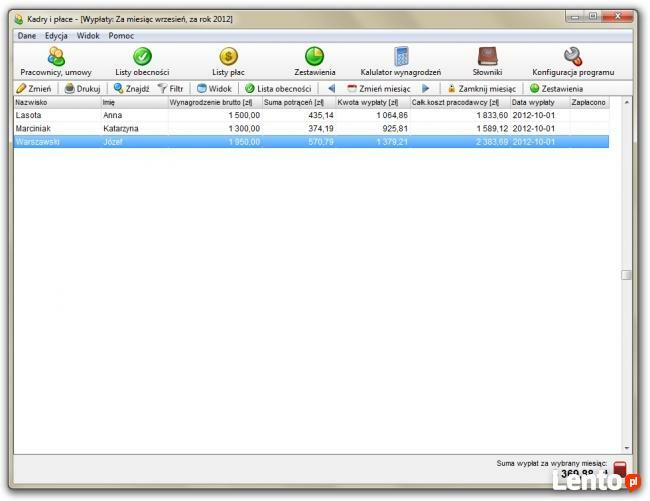Open Słowniki dictionaries
650x501 pixels.
click(x=487, y=62)
